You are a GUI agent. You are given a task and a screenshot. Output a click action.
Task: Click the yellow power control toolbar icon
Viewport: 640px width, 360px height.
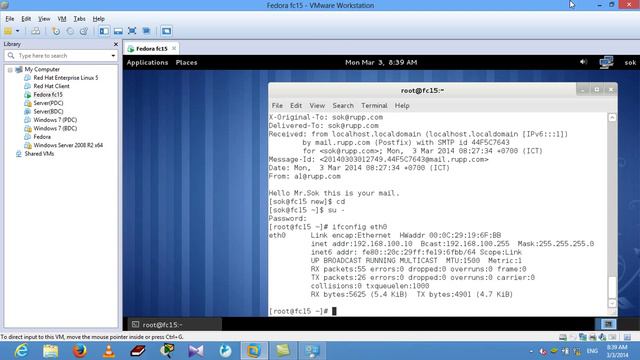pos(8,31)
